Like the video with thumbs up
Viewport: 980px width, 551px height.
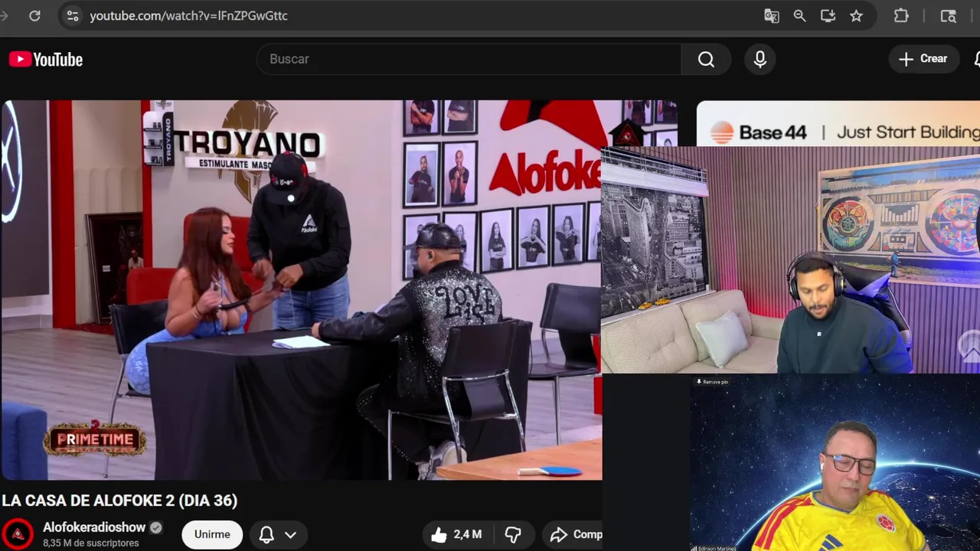coord(456,534)
